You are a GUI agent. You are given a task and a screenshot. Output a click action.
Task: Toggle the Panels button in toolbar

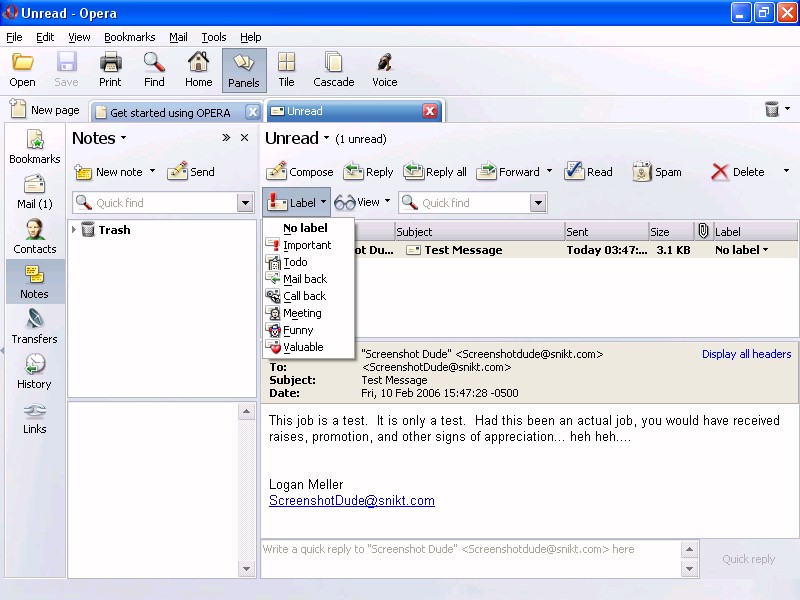244,70
